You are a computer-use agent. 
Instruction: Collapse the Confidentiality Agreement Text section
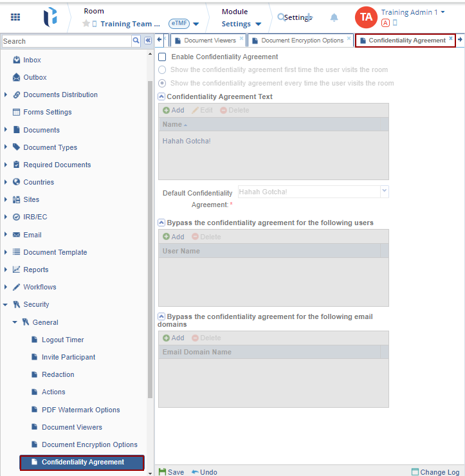[x=161, y=96]
